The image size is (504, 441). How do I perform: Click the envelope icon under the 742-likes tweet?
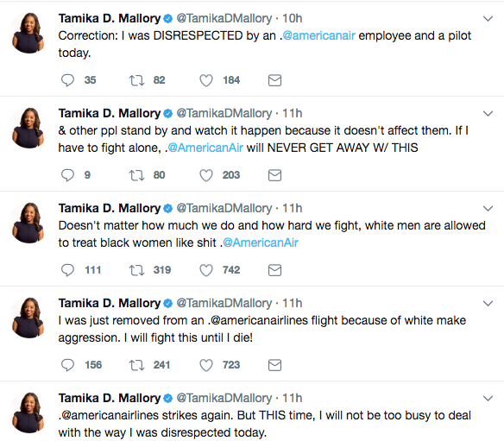point(274,270)
